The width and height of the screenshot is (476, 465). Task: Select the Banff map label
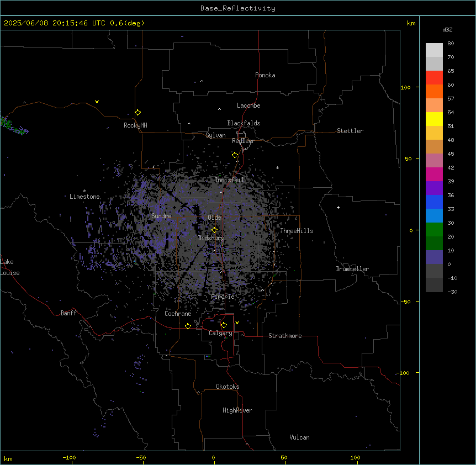[68, 313]
